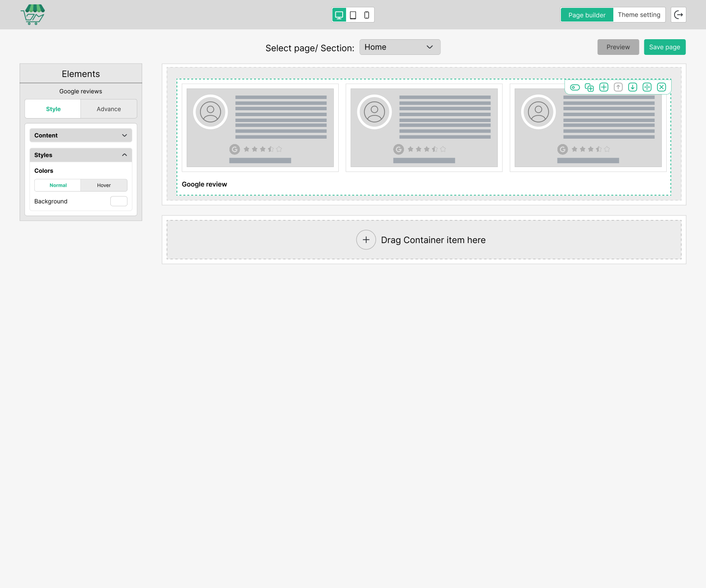This screenshot has height=588, width=706.
Task: Click the 'Google review' label text
Action: (204, 184)
